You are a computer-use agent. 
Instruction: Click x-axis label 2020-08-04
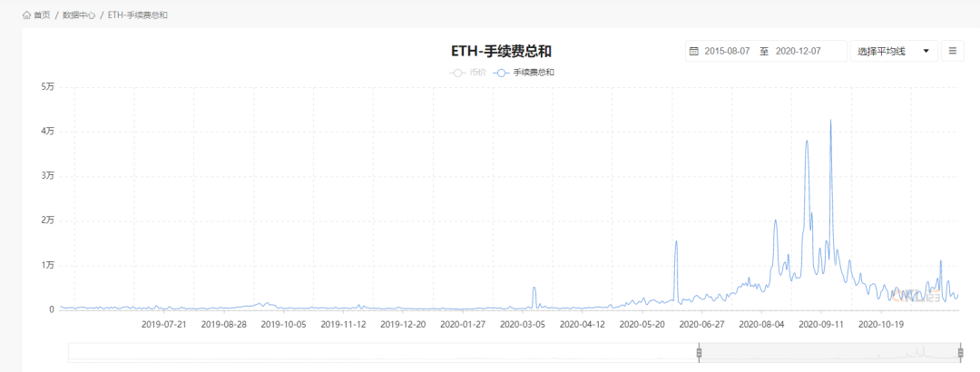tap(761, 325)
